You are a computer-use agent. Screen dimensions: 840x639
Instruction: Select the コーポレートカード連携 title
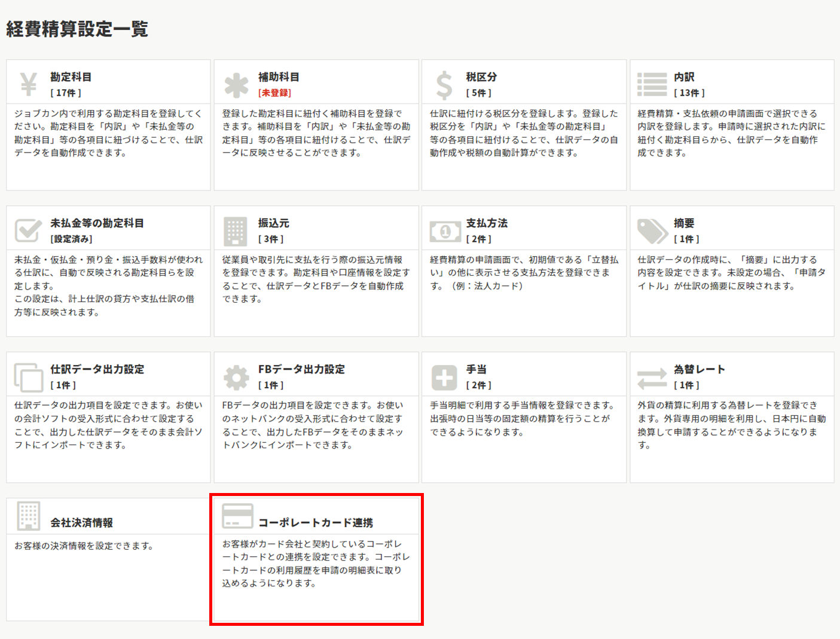(315, 522)
